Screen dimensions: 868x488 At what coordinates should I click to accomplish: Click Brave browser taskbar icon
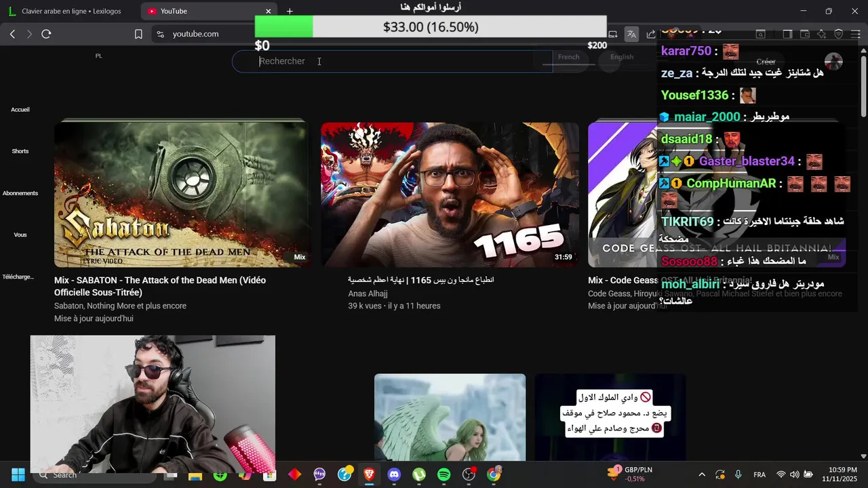tap(369, 474)
